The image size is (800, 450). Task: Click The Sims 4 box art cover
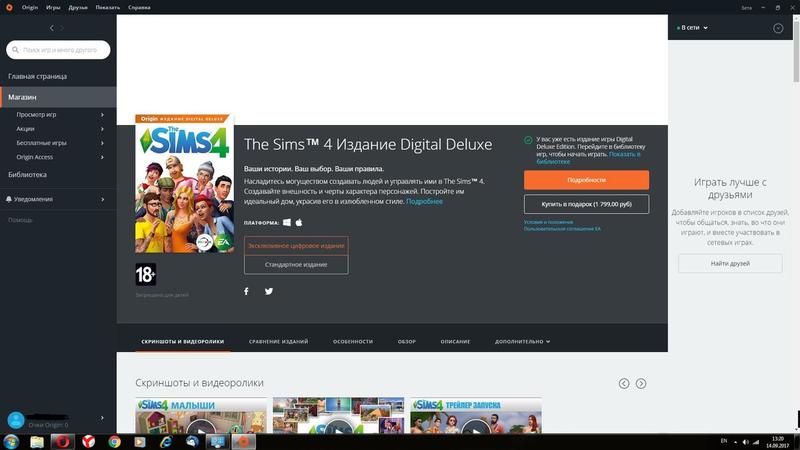tap(185, 184)
